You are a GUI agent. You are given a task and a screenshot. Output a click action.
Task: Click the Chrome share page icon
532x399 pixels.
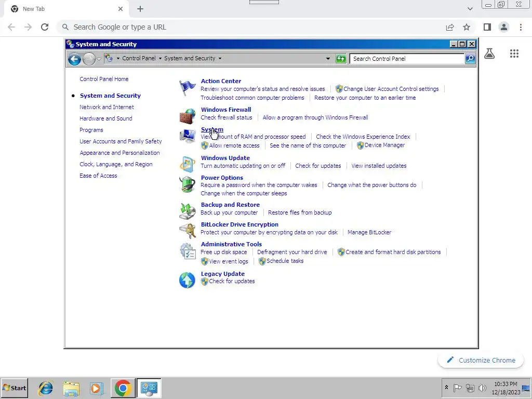coord(450,27)
